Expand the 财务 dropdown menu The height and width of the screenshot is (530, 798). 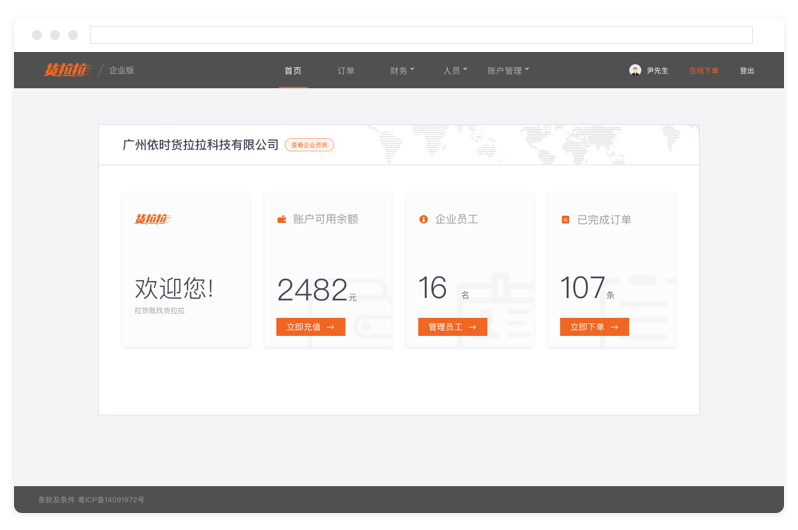click(x=402, y=71)
